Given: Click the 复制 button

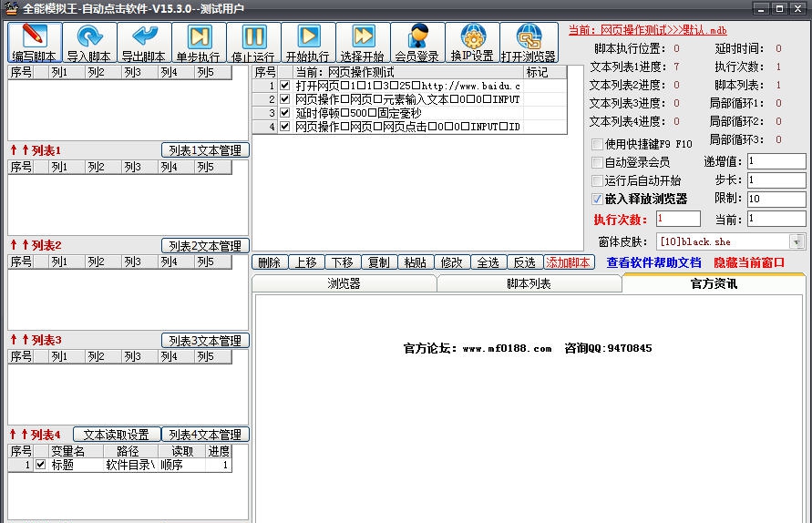Looking at the screenshot, I should click(378, 262).
